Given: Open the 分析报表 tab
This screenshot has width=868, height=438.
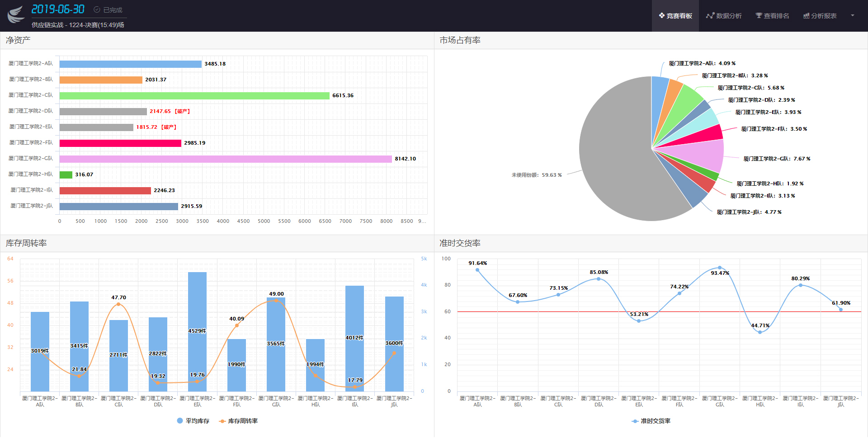Looking at the screenshot, I should click(820, 16).
